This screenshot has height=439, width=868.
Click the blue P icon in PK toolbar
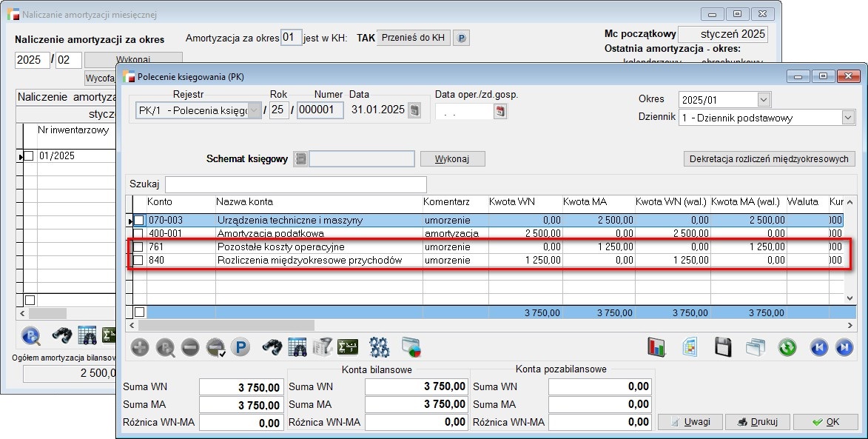(x=240, y=346)
